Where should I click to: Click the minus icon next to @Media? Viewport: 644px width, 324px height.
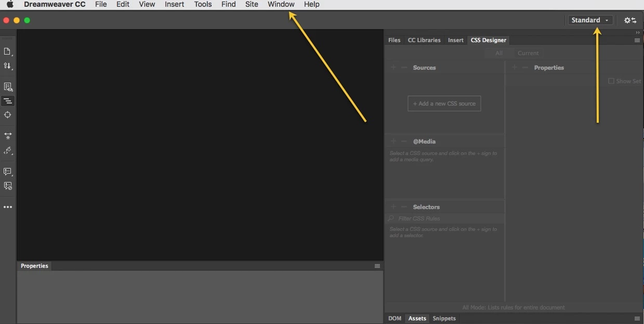(x=404, y=141)
